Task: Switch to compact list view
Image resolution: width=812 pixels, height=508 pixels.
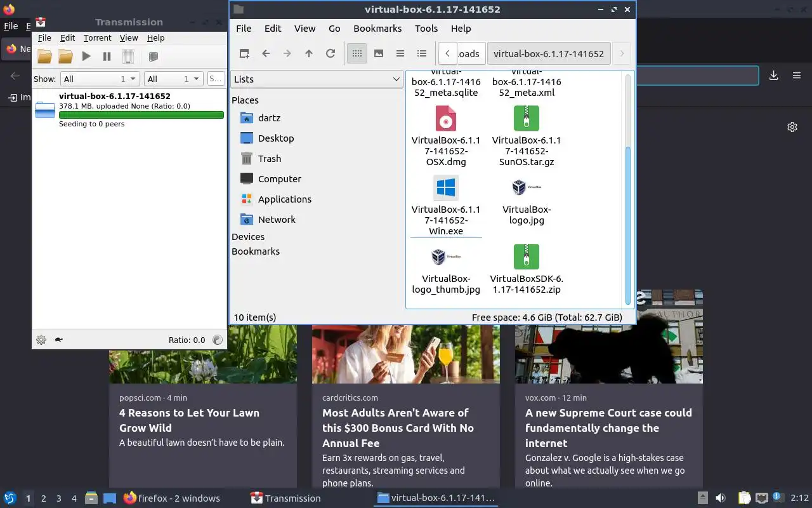Action: click(x=400, y=53)
